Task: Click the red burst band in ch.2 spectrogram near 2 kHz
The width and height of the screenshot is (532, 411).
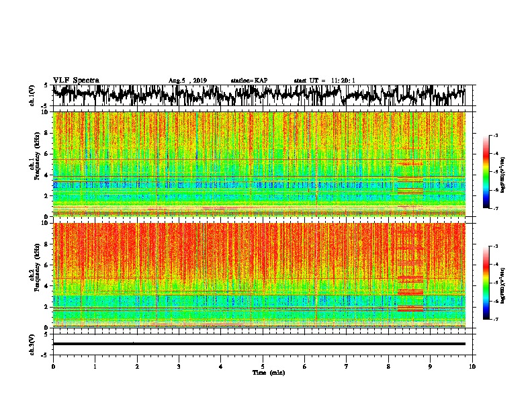Action: pyautogui.click(x=410, y=308)
